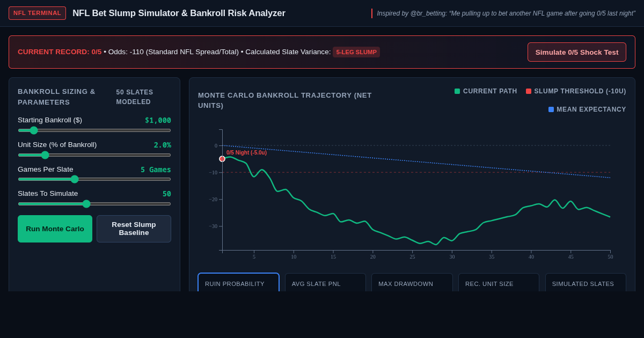Click the Slump Threshold red legend swatch
The height and width of the screenshot is (338, 644).
[529, 91]
